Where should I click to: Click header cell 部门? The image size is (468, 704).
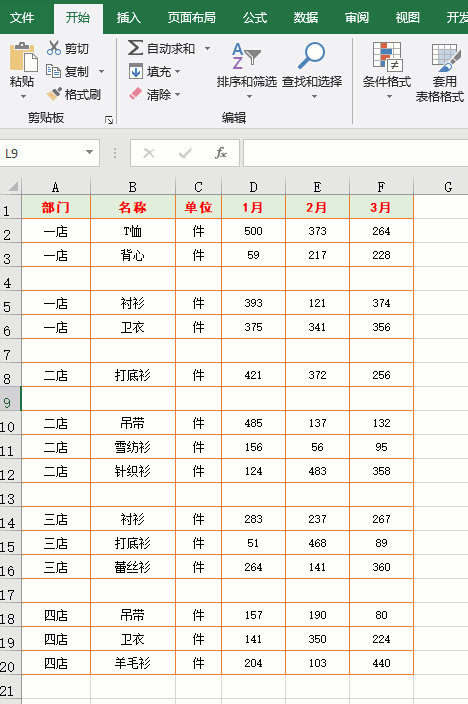pos(56,207)
